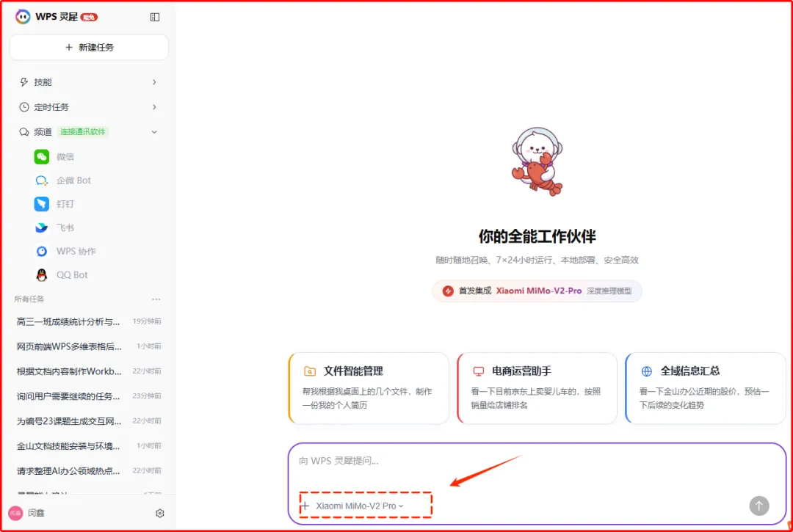Open task 根据文档内容制作Workb...
Image resolution: width=793 pixels, height=532 pixels.
coord(89,371)
